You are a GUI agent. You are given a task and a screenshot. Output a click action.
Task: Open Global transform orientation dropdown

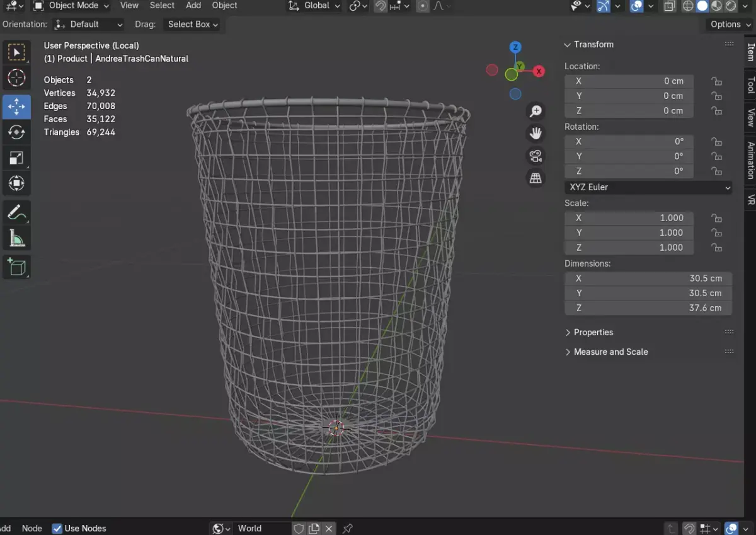click(x=314, y=6)
